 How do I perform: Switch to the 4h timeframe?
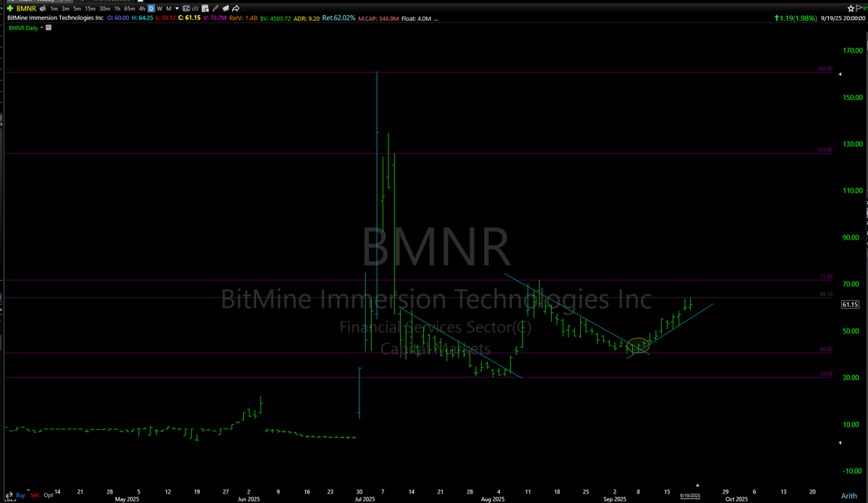click(x=142, y=9)
